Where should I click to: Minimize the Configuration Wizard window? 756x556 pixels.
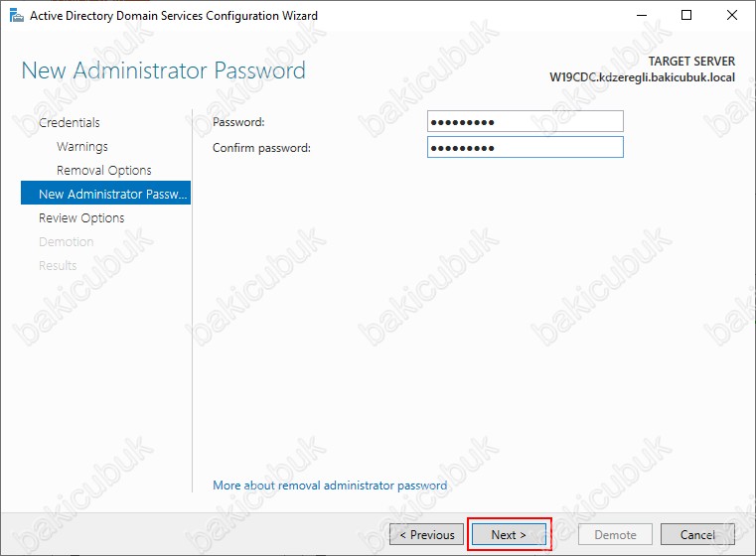point(641,16)
